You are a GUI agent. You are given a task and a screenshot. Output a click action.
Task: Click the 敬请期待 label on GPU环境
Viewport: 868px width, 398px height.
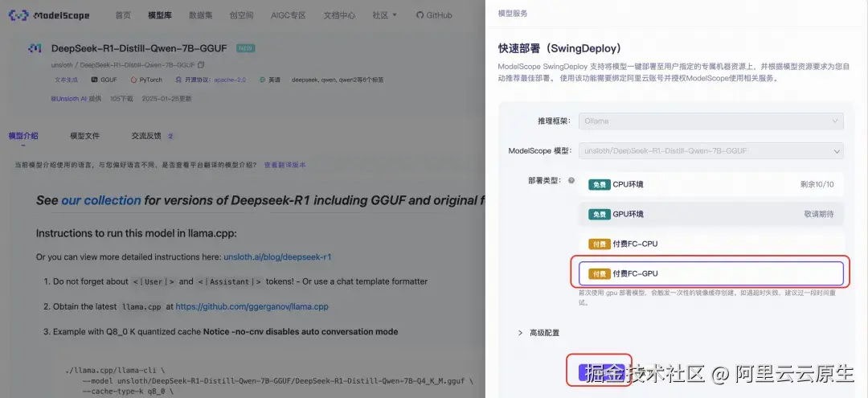coord(819,214)
